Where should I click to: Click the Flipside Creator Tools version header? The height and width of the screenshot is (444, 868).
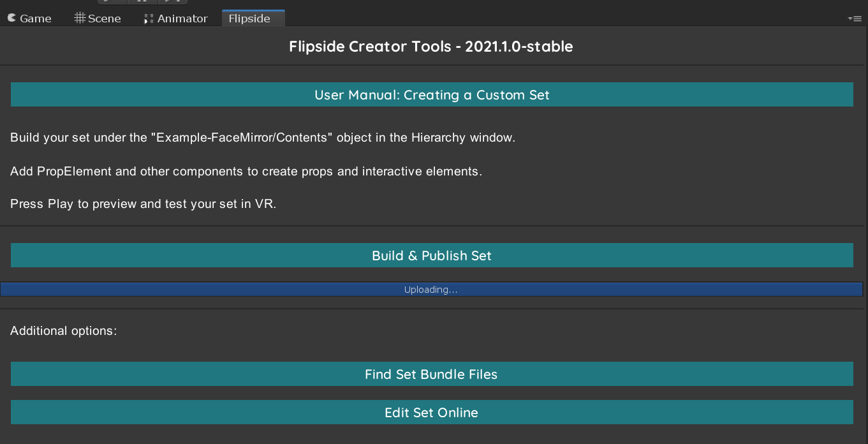(431, 46)
